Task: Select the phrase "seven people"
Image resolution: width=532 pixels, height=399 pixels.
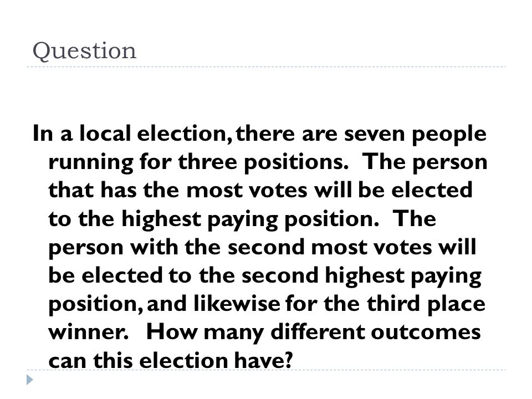Action: click(x=415, y=135)
